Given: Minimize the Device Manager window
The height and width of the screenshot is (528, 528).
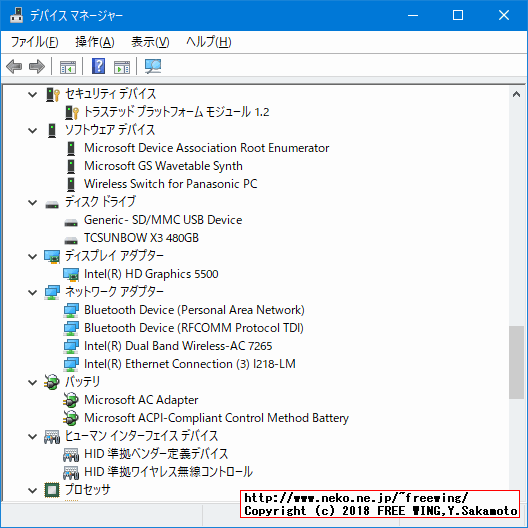Looking at the screenshot, I should [x=413, y=15].
